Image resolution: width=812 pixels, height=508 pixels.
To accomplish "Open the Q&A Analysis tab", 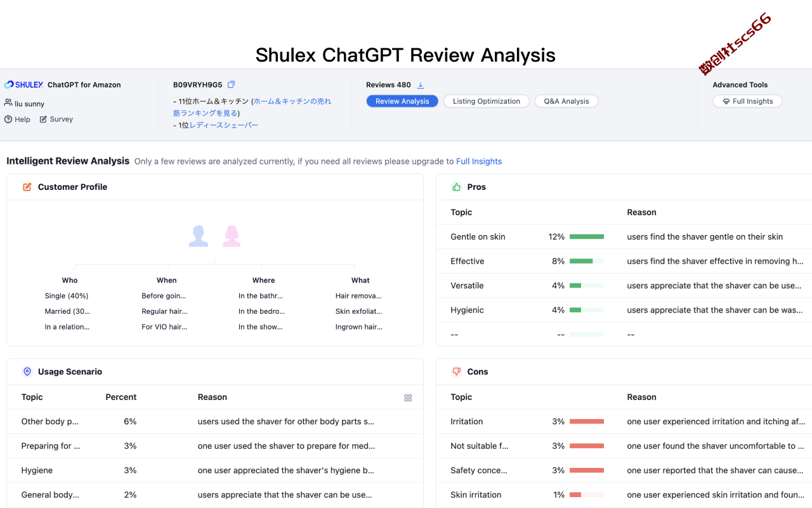I will click(566, 101).
